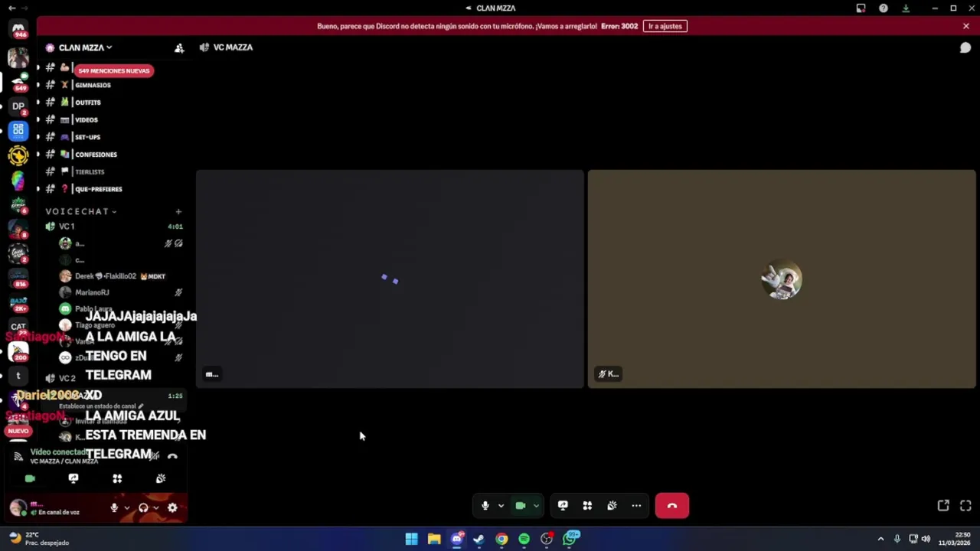Open Windows Start menu
Image resolution: width=980 pixels, height=551 pixels.
[411, 539]
